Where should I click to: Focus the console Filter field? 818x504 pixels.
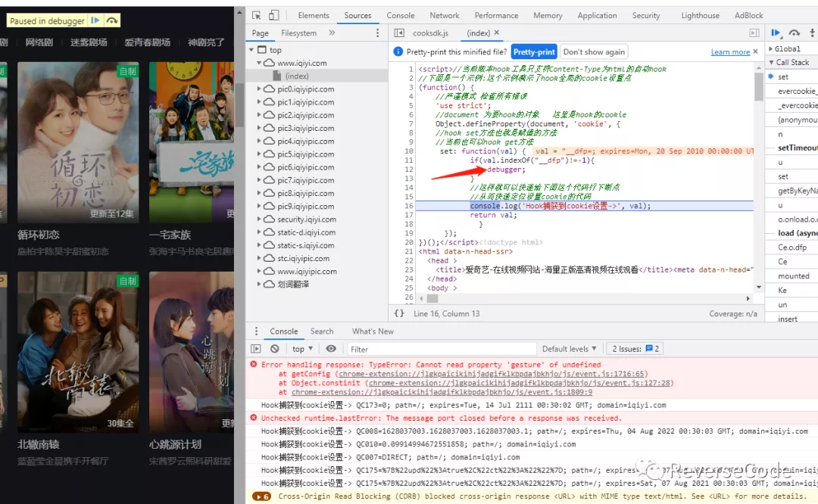442,349
